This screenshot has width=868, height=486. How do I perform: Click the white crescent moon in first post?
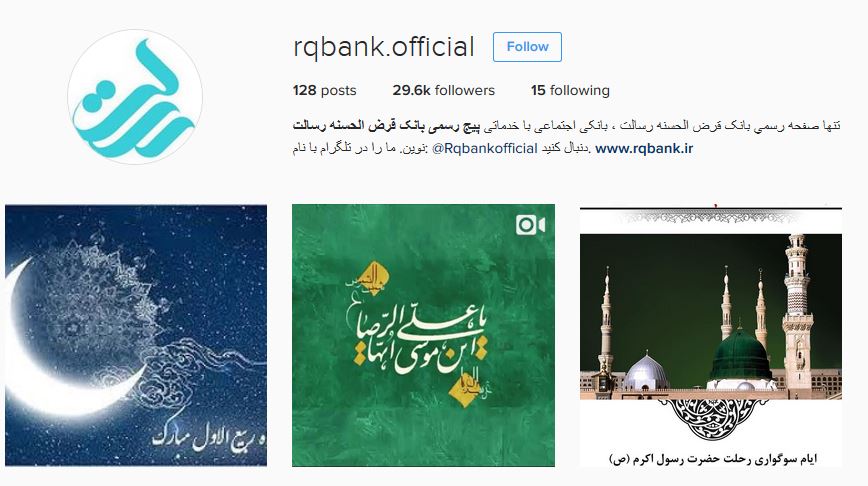[x=61, y=343]
